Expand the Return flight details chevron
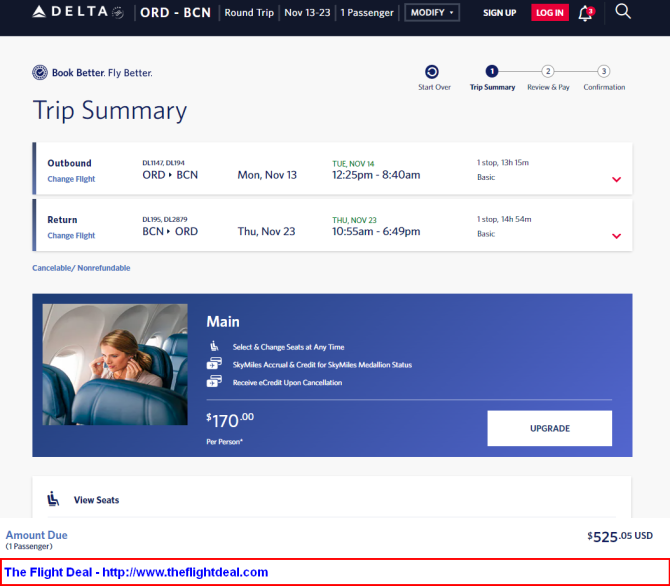This screenshot has width=670, height=586. pos(616,236)
